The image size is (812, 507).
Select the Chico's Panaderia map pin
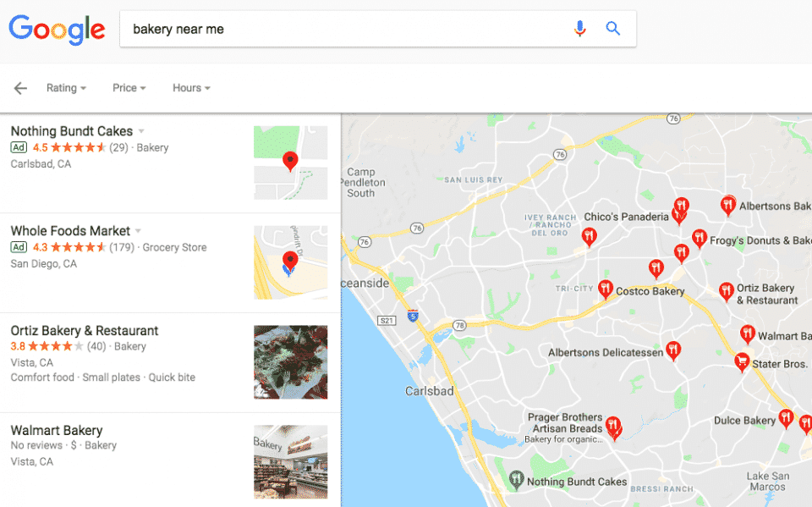679,215
